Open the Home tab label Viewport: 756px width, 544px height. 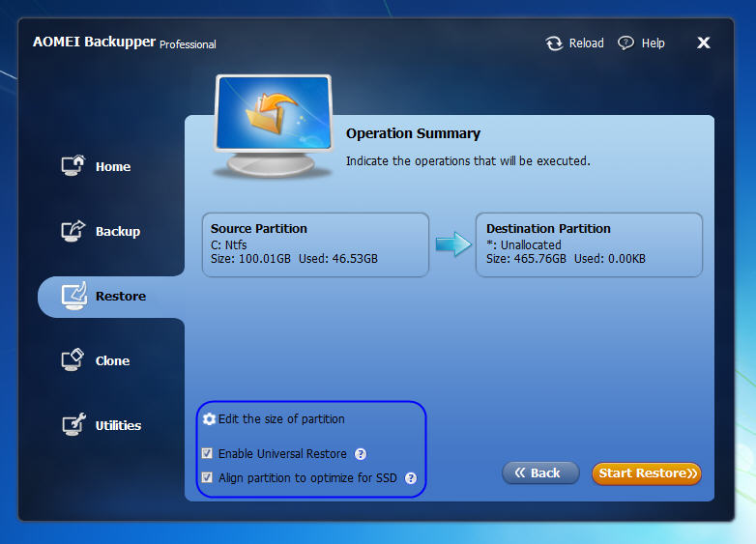click(113, 167)
